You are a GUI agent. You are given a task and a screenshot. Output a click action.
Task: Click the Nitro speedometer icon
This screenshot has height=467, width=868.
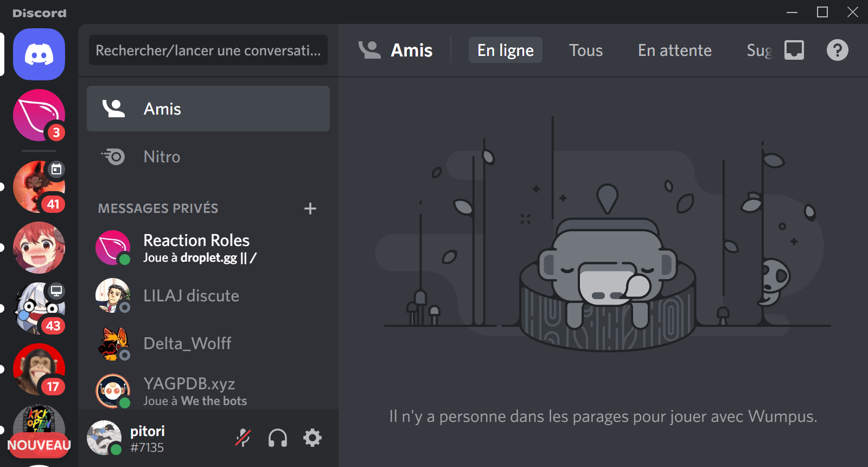click(x=113, y=156)
